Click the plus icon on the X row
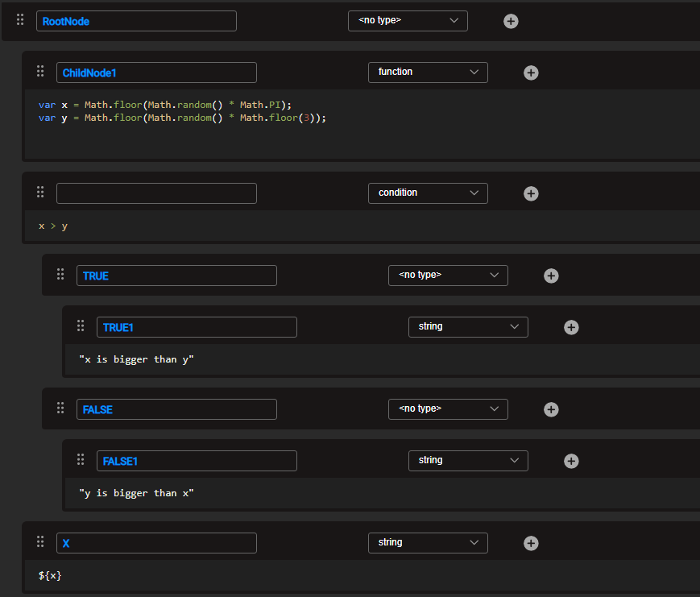Image resolution: width=700 pixels, height=597 pixels. click(531, 543)
